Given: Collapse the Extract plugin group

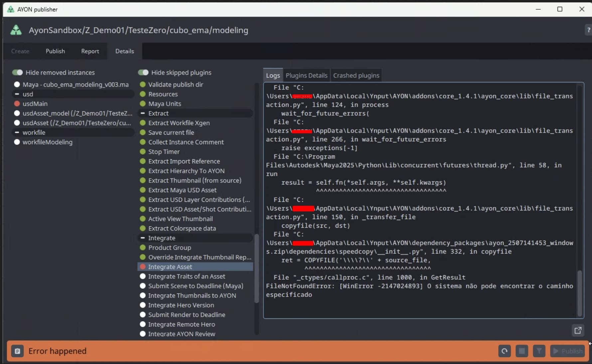Looking at the screenshot, I should (x=143, y=113).
